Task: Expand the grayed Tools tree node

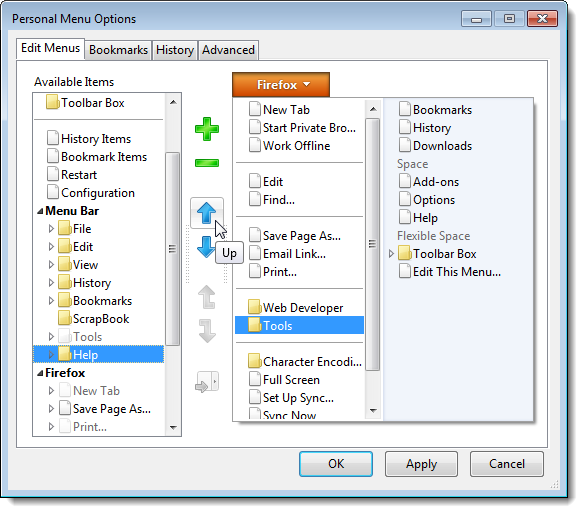Action: [x=51, y=336]
